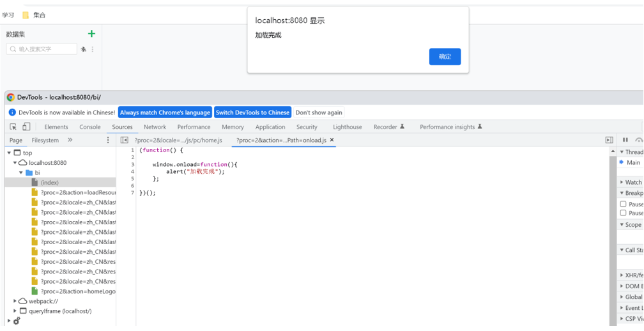The image size is (644, 331).
Task: Switch to the Memory tab
Action: click(233, 127)
